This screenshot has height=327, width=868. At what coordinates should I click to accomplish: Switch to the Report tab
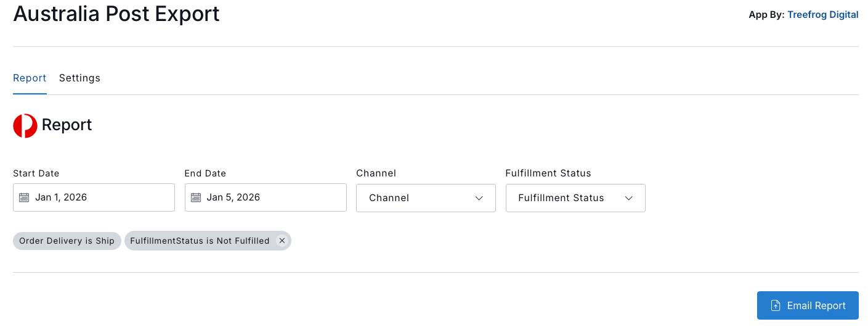(30, 78)
